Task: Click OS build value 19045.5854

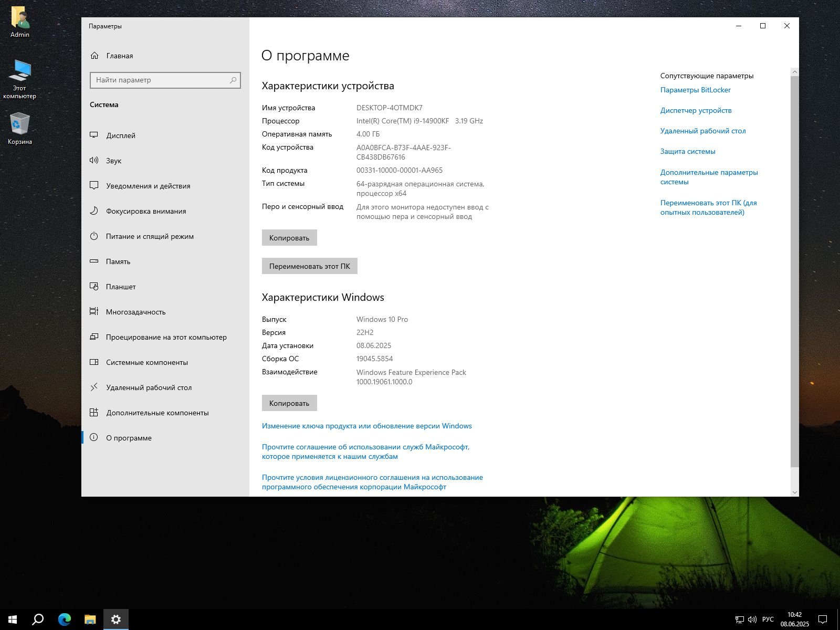Action: pyautogui.click(x=374, y=359)
